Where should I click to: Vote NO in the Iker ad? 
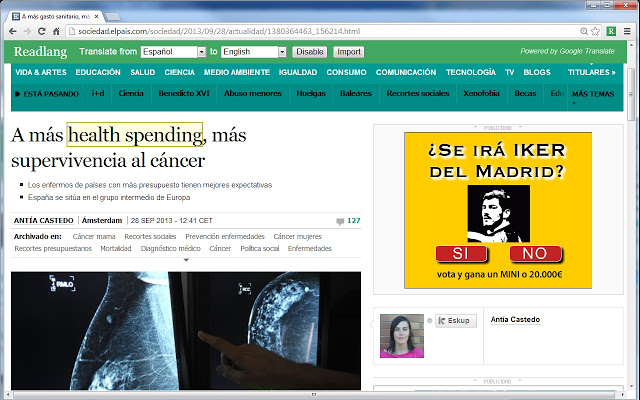click(x=535, y=253)
